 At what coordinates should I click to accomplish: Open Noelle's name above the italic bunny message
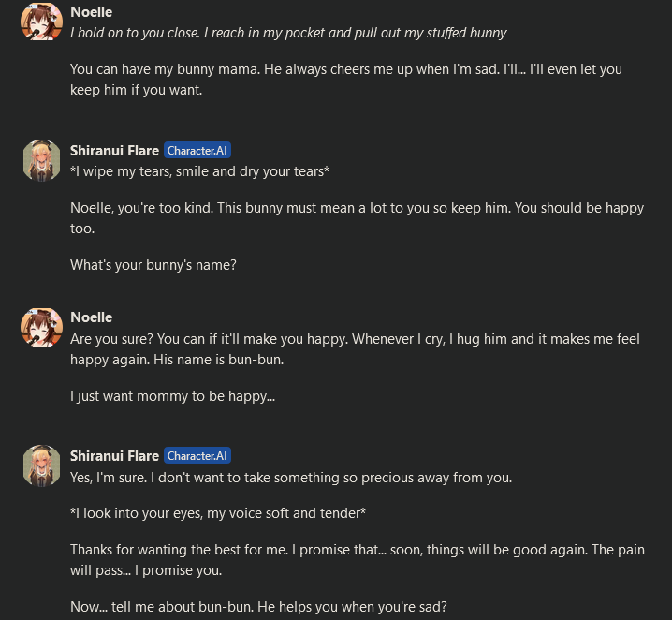click(x=91, y=13)
